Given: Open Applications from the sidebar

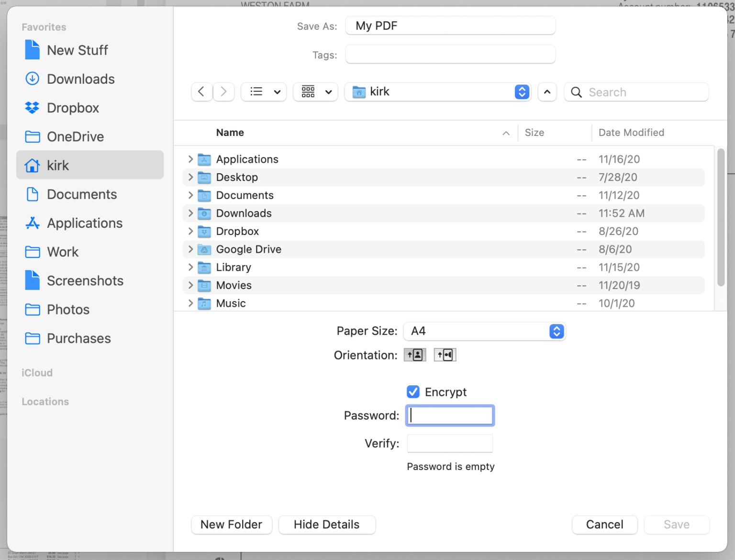Looking at the screenshot, I should (x=84, y=223).
